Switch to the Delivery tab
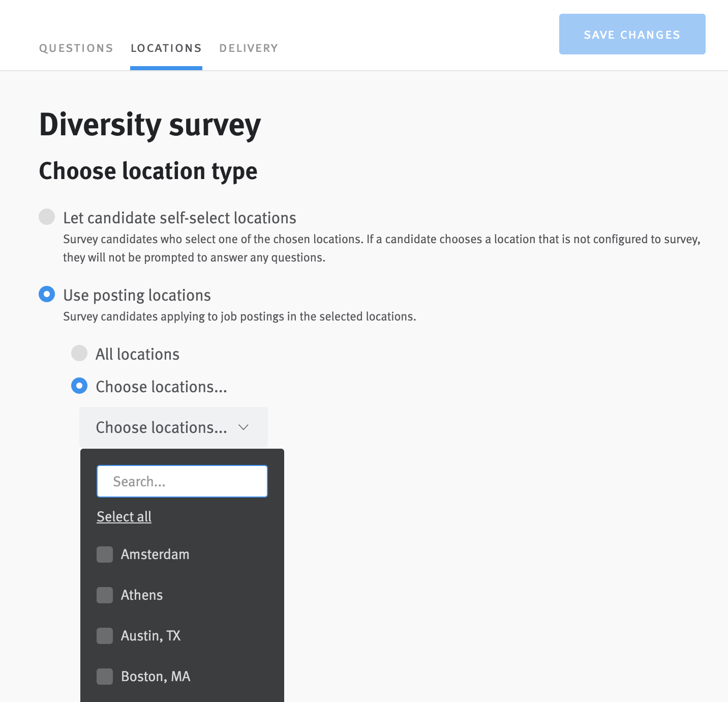The height and width of the screenshot is (702, 728). click(x=249, y=48)
